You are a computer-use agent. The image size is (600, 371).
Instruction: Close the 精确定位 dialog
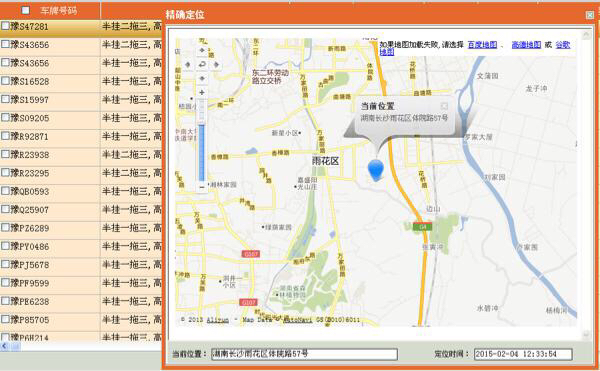(x=590, y=15)
